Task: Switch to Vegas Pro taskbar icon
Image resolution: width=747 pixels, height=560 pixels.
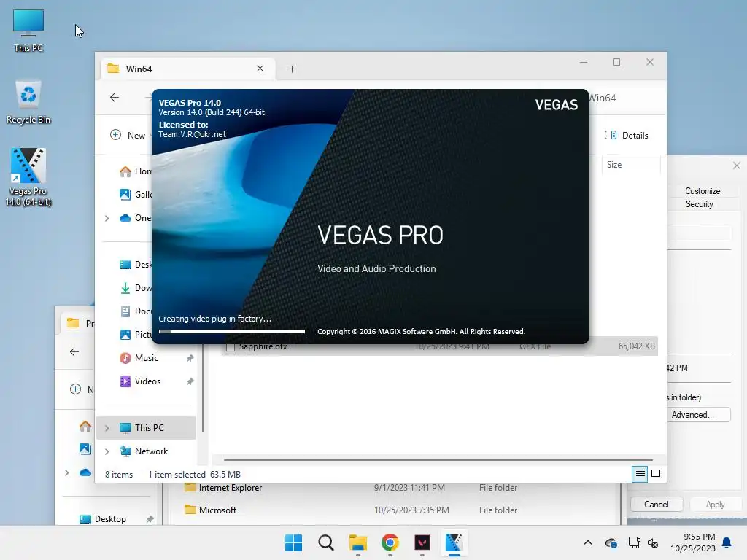Action: [454, 542]
